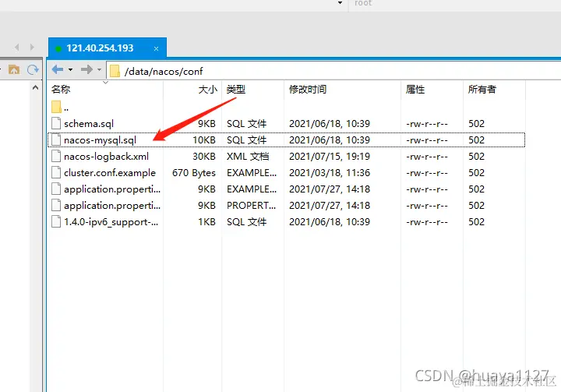Screen dimensions: 561x392
Task: Collapse the left panel up arrow
Action: (35, 87)
